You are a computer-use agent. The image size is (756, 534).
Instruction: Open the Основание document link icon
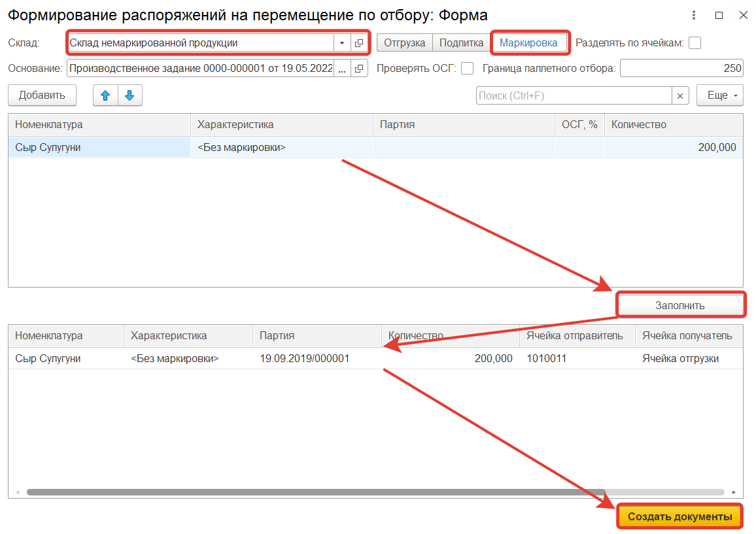click(x=359, y=68)
